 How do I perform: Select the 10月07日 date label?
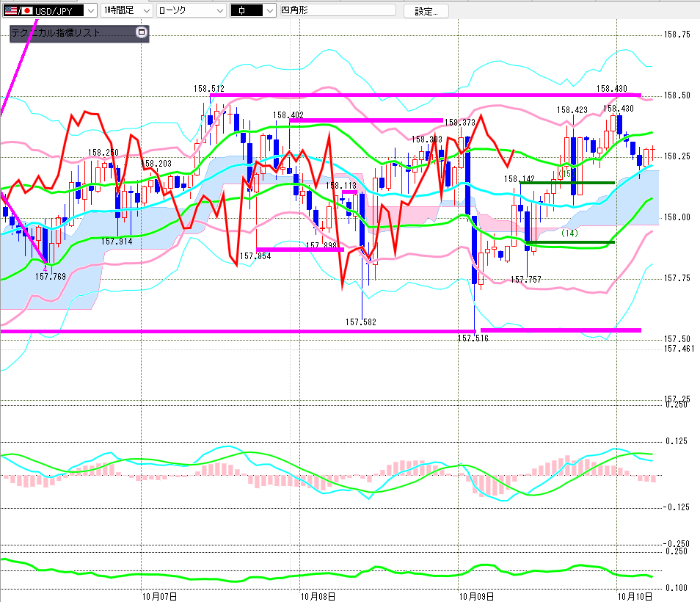tap(159, 596)
